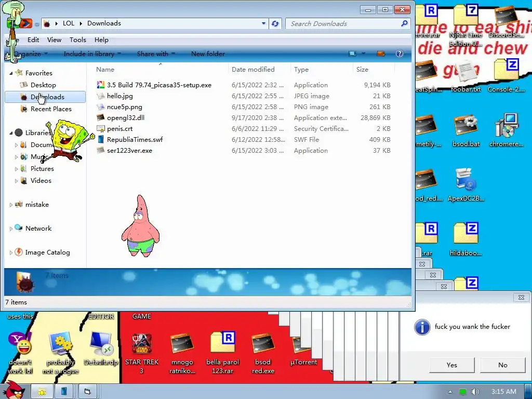The image size is (532, 399).
Task: Open the Help menu
Action: [101, 39]
